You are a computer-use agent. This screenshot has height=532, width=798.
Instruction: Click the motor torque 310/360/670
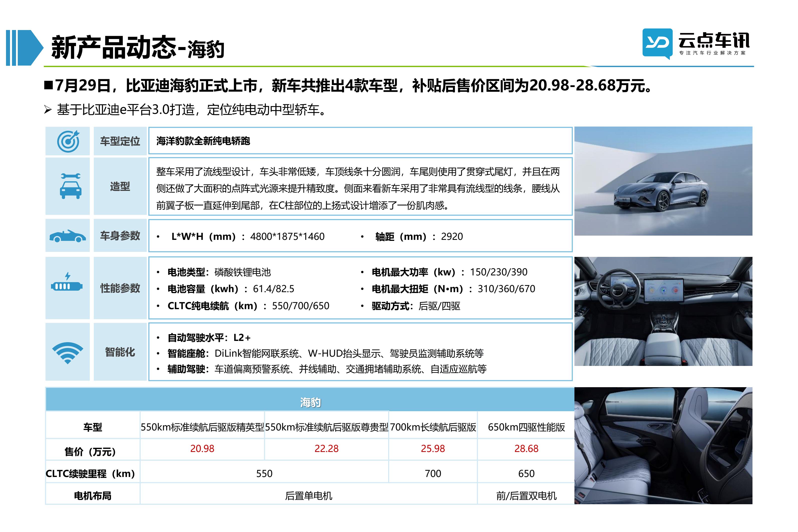tap(506, 289)
